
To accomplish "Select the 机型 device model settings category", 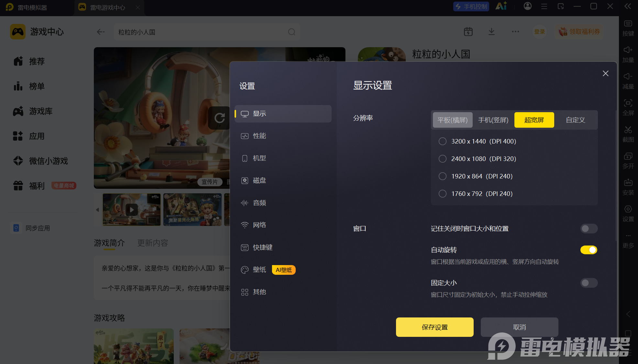I will [x=283, y=158].
